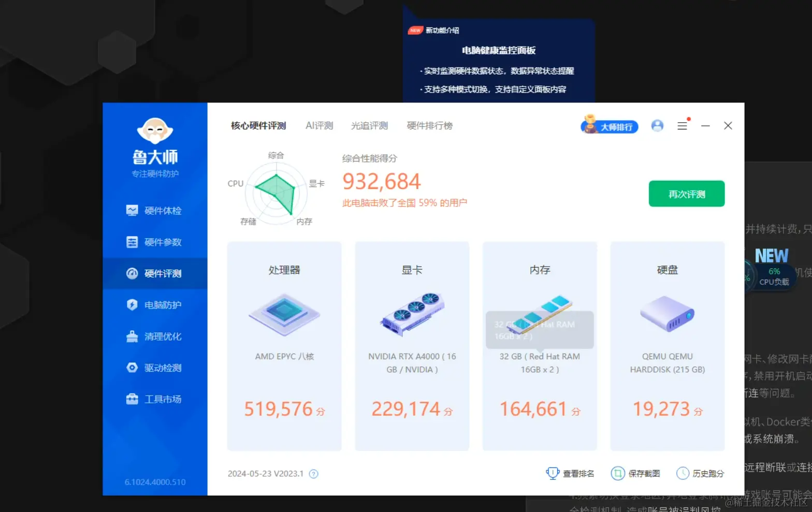Click the performance radar chart

pyautogui.click(x=277, y=193)
